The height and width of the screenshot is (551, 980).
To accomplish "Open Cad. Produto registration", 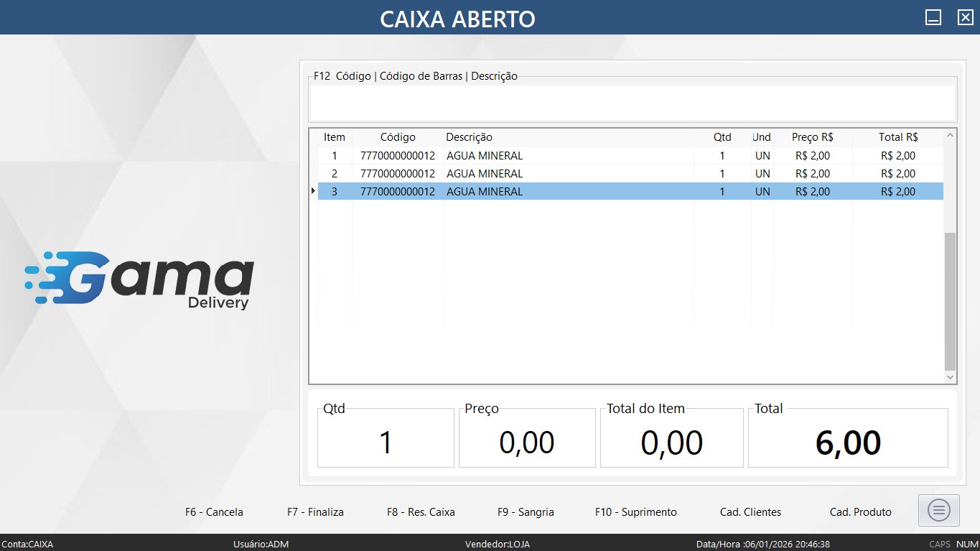I will (860, 512).
